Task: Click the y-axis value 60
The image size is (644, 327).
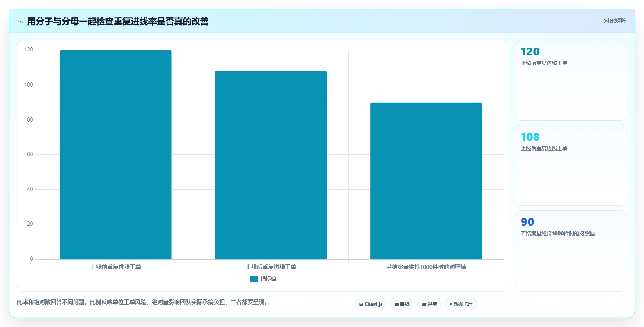Action: 30,154
